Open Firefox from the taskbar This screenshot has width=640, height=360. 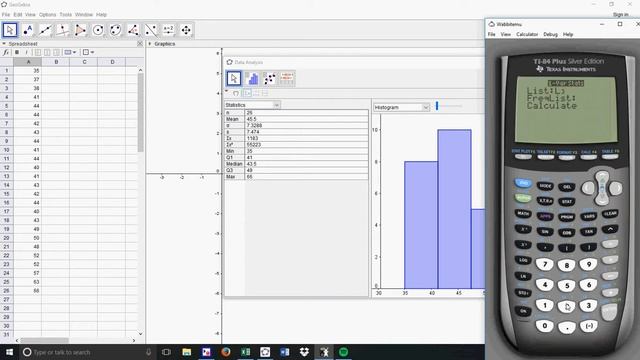point(226,352)
